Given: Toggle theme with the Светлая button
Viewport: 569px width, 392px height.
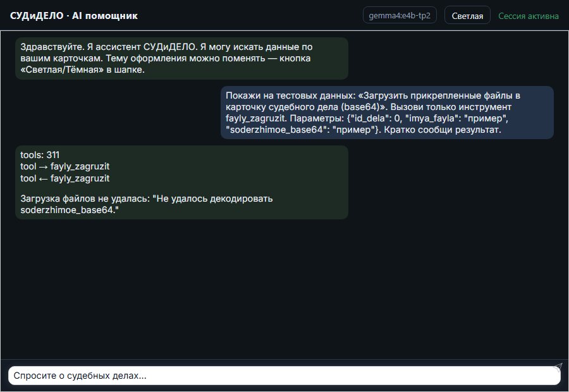Looking at the screenshot, I should (x=467, y=16).
